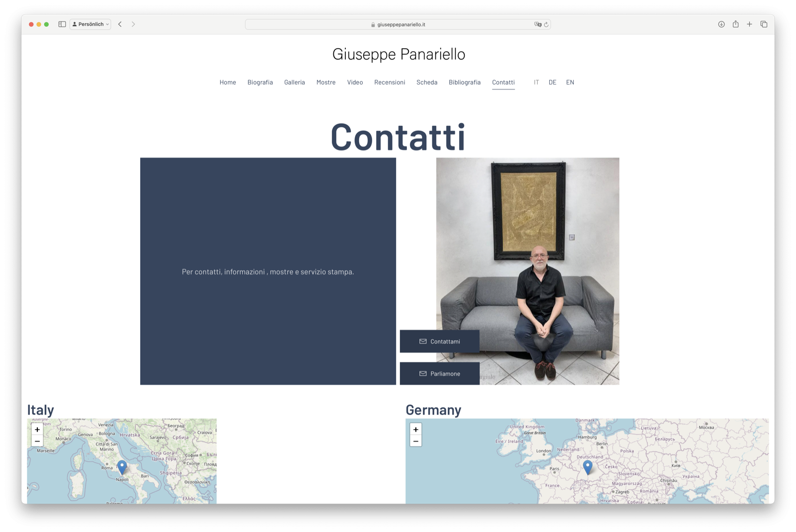
Task: Open the downloads icon in toolbar
Action: [x=721, y=24]
